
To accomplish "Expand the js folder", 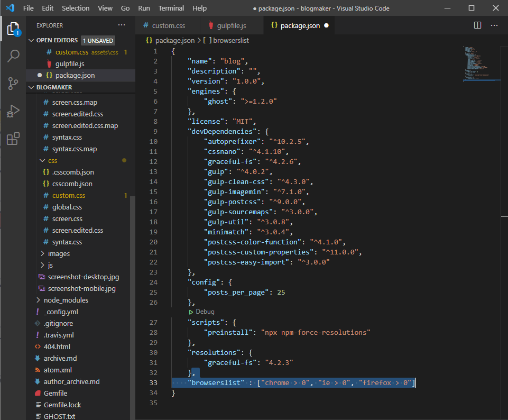I will point(42,265).
